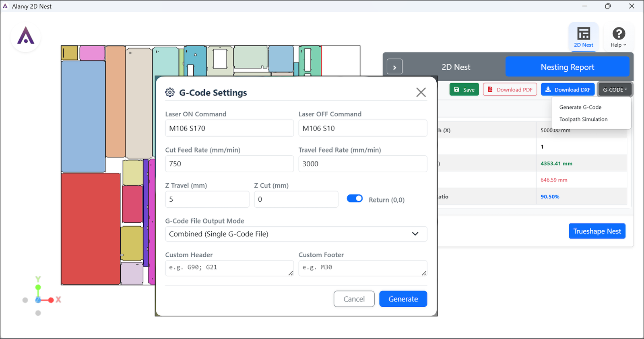Focus the Laser ON Command field
This screenshot has height=339, width=644.
pos(229,128)
